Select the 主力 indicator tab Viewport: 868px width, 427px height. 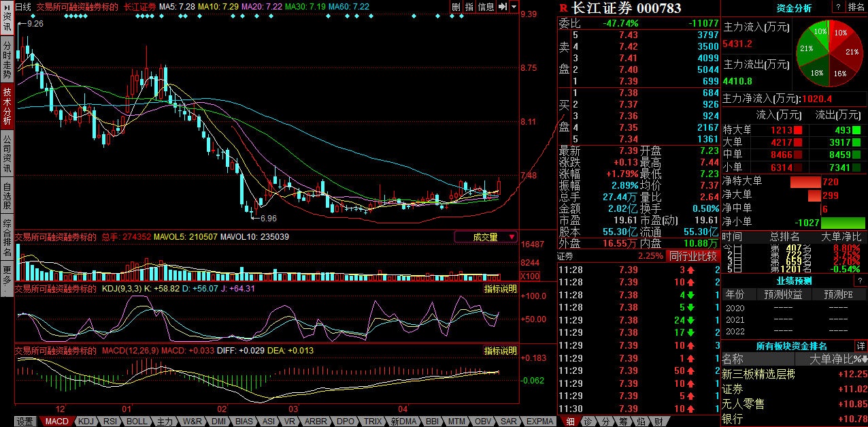165,422
